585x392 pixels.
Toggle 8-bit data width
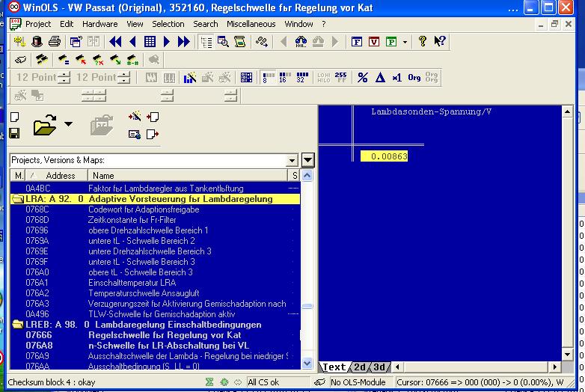tap(268, 78)
